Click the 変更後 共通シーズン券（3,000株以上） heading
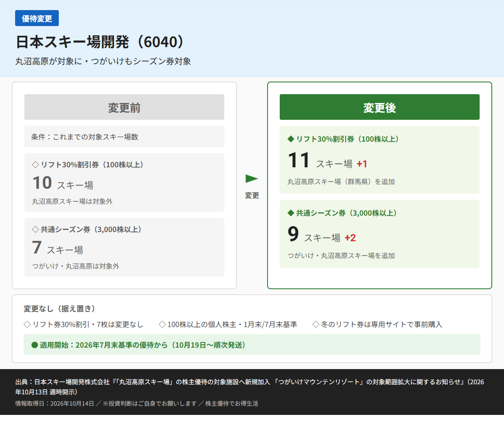504x425 pixels. 344,213
